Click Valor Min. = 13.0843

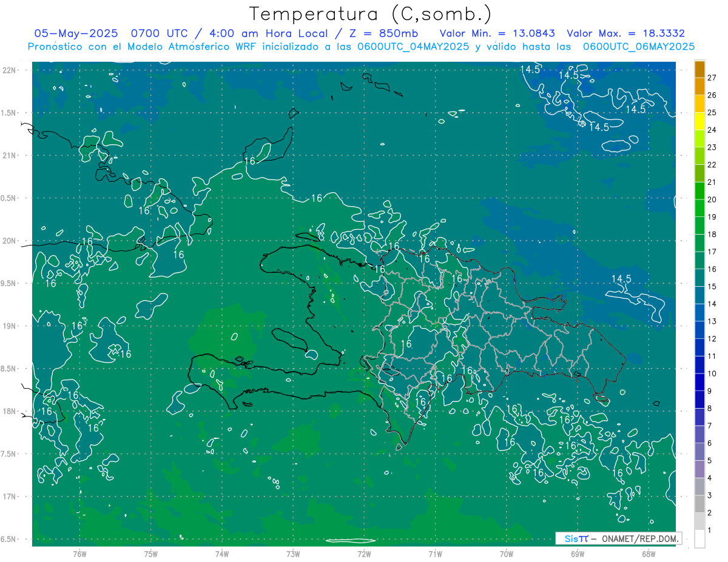coord(497,33)
